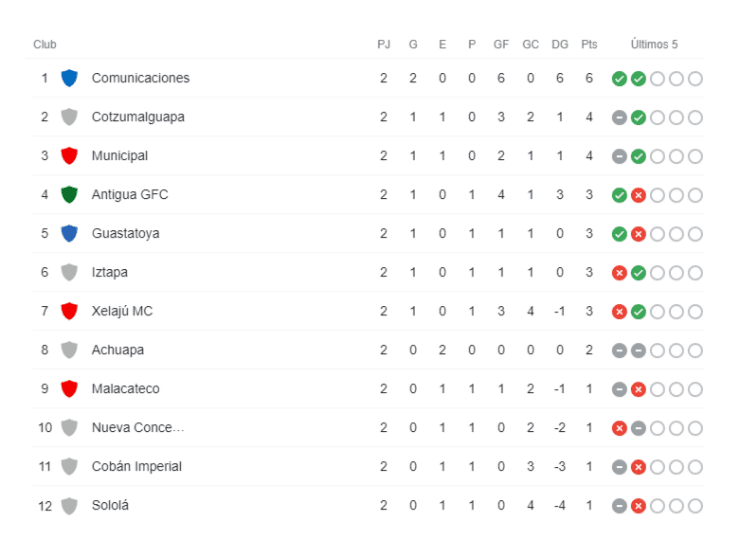Image resolution: width=740 pixels, height=557 pixels.
Task: Click the Pts column header
Action: coord(589,44)
